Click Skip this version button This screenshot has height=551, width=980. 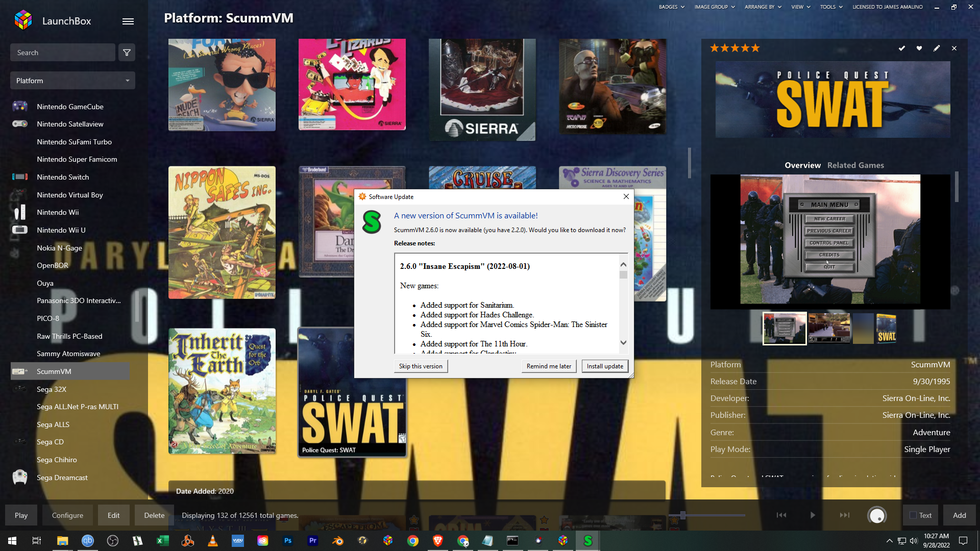(x=421, y=366)
